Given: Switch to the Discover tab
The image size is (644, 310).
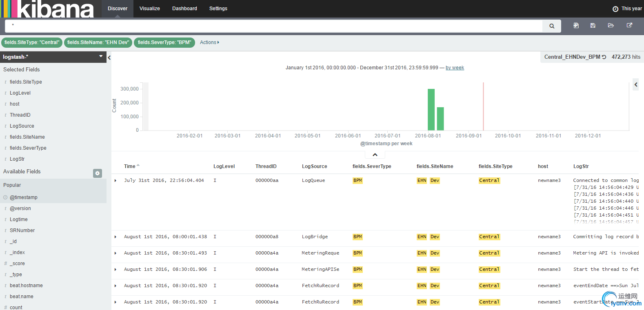Looking at the screenshot, I should [x=118, y=9].
